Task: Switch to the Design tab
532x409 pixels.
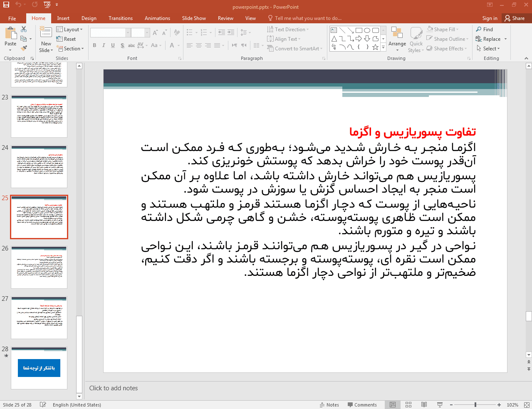Action: click(x=89, y=18)
